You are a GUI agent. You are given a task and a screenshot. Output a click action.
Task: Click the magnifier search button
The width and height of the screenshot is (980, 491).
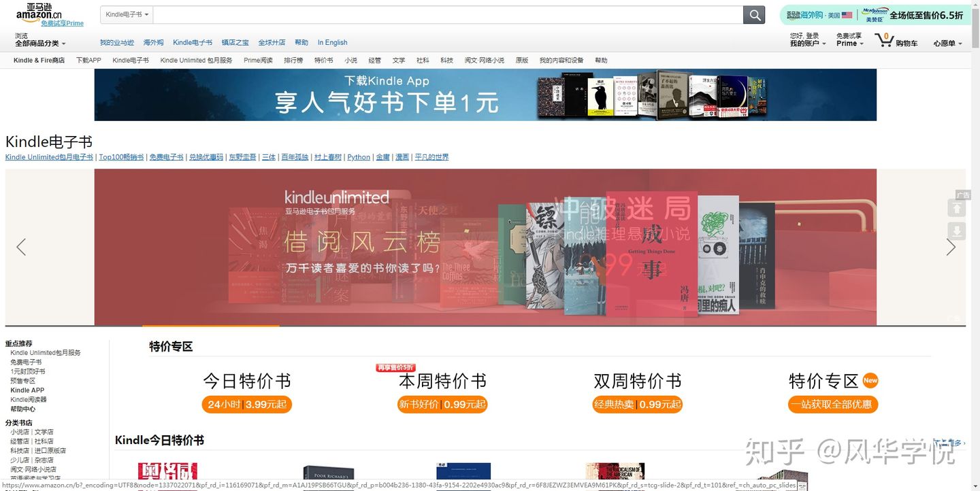pyautogui.click(x=754, y=14)
